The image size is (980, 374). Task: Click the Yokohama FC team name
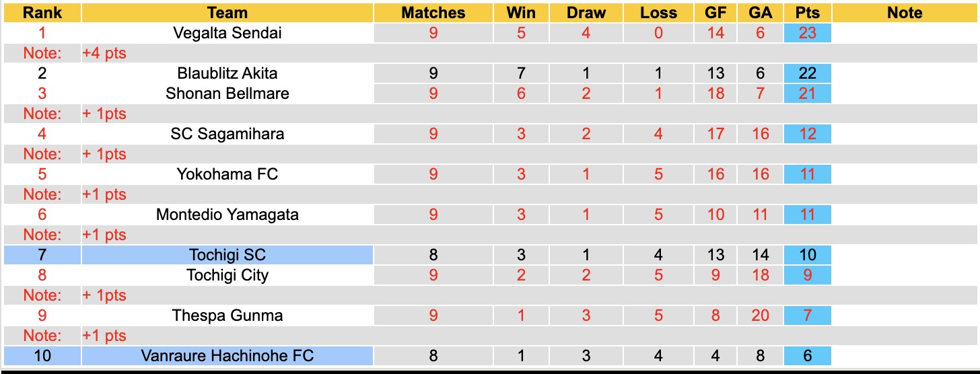[228, 174]
